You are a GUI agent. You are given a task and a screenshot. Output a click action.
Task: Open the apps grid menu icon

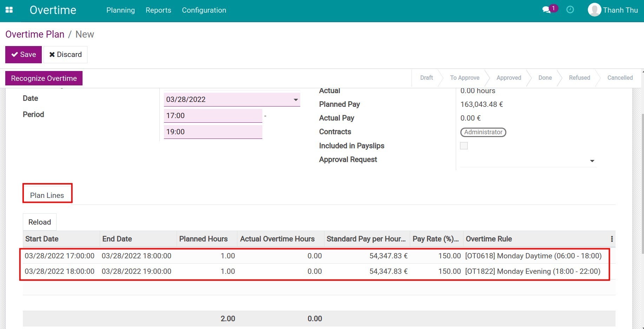[9, 10]
